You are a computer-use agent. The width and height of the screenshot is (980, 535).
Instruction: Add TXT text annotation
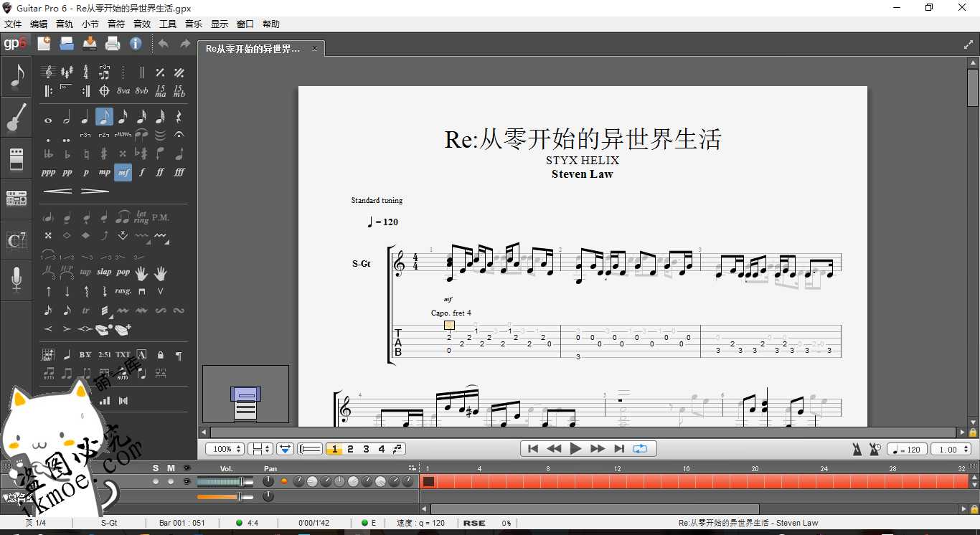tap(123, 354)
